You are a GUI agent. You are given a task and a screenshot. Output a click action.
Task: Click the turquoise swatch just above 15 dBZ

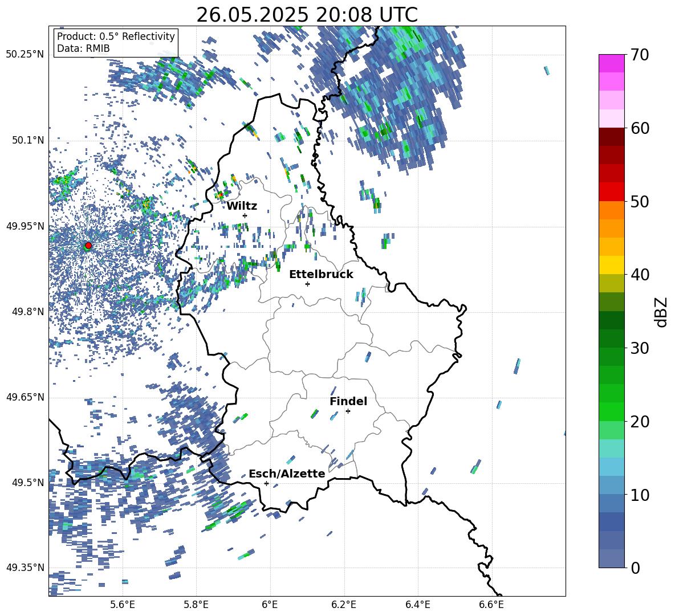(x=612, y=448)
